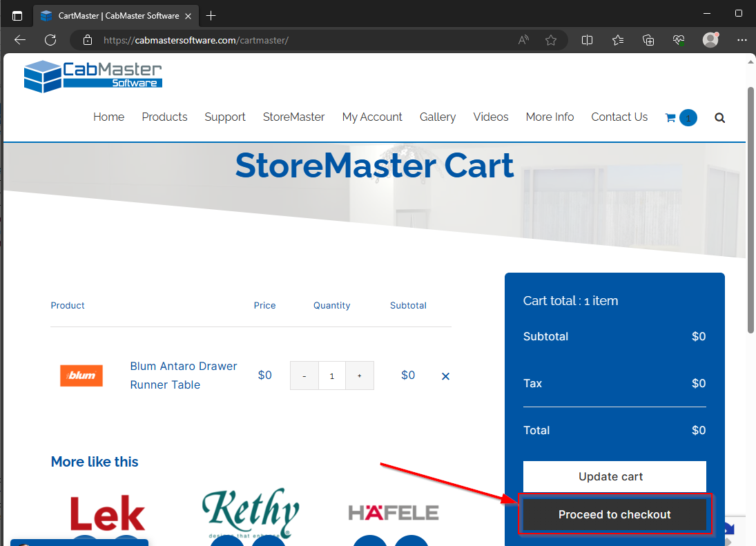756x546 pixels.
Task: Click the Price column header
Action: click(x=264, y=306)
